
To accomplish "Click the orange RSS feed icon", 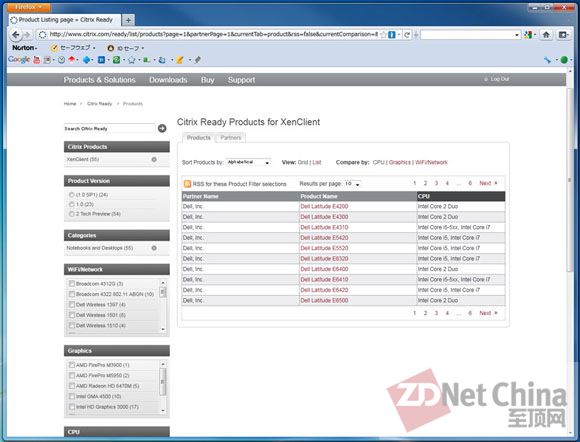I will pos(188,184).
